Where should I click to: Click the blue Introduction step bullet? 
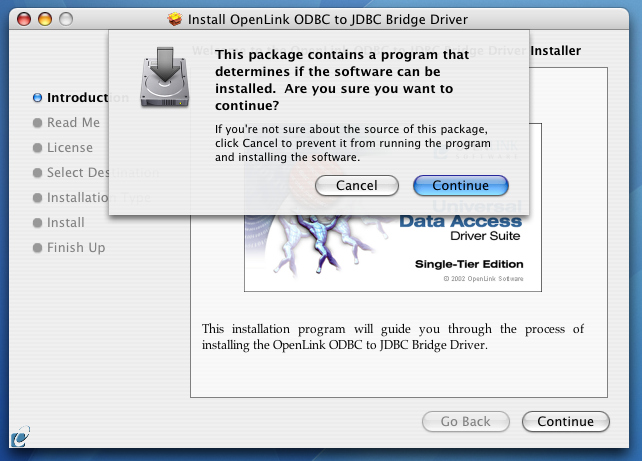click(x=37, y=98)
